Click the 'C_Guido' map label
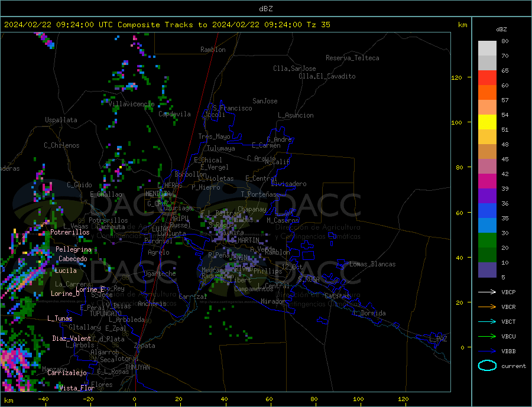This screenshot has width=532, height=407. tap(79, 185)
